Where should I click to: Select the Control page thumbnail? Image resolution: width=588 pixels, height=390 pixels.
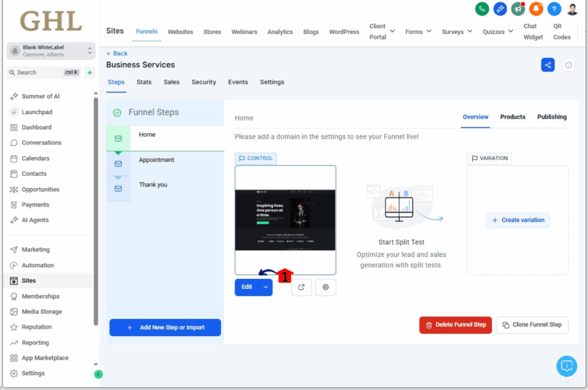285,220
